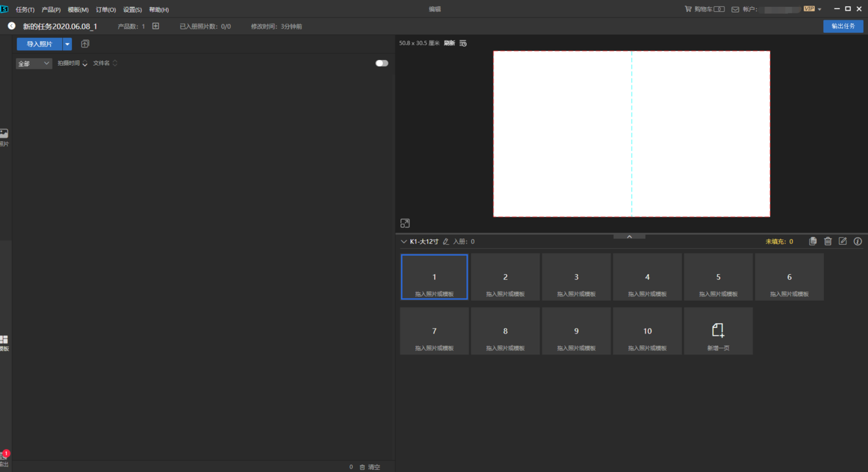Open the import photos dropdown arrow

(67, 44)
